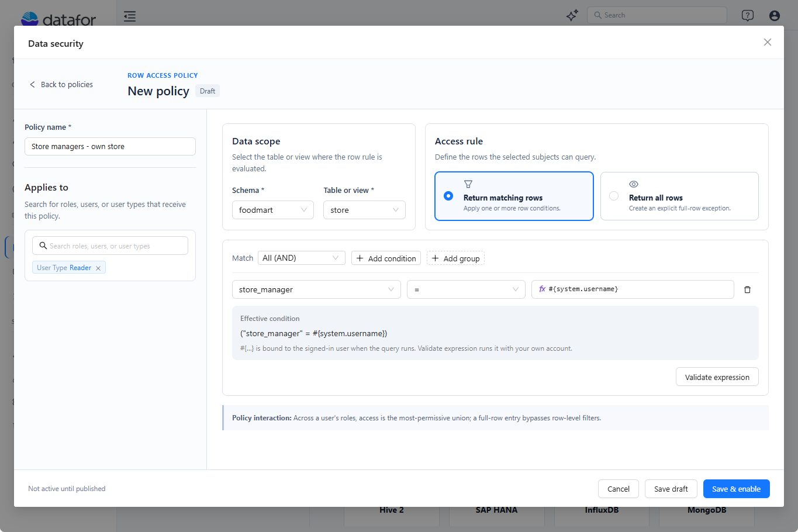
Task: Click the Policy name input field
Action: (x=110, y=146)
